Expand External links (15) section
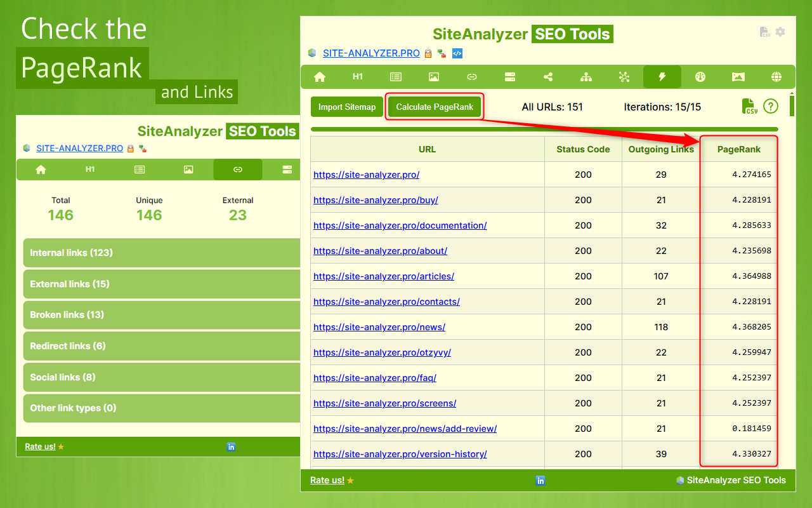Screen dimensions: 812x508 [161, 284]
